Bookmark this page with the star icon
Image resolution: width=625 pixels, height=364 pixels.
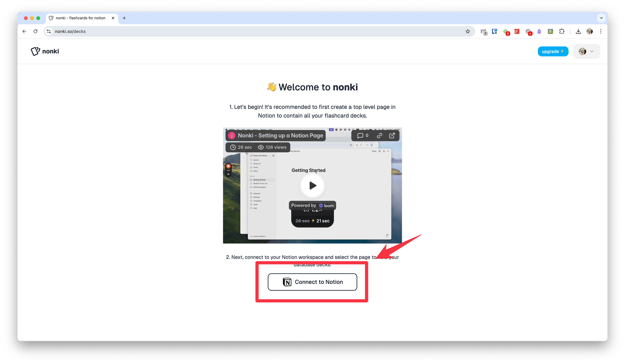[x=467, y=31]
